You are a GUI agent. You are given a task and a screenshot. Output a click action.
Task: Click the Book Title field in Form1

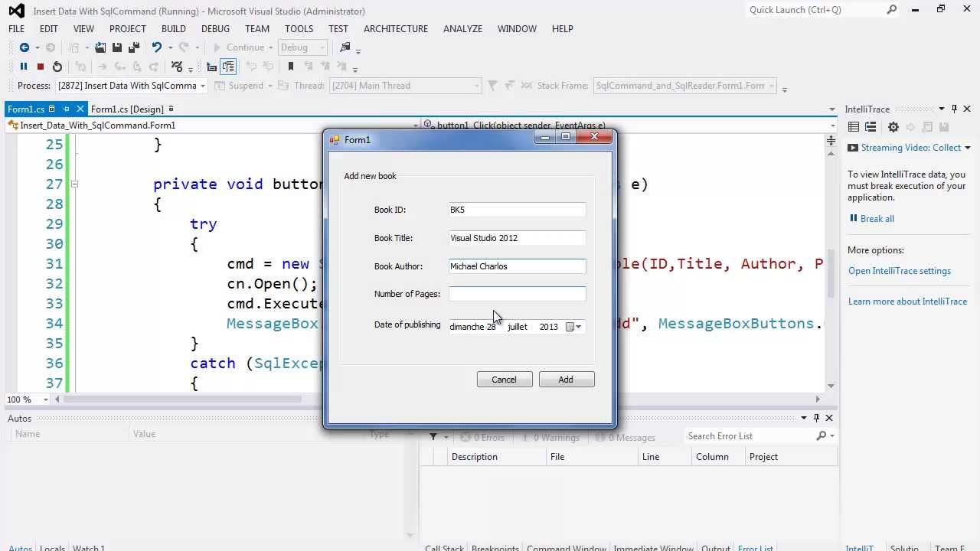tap(518, 238)
